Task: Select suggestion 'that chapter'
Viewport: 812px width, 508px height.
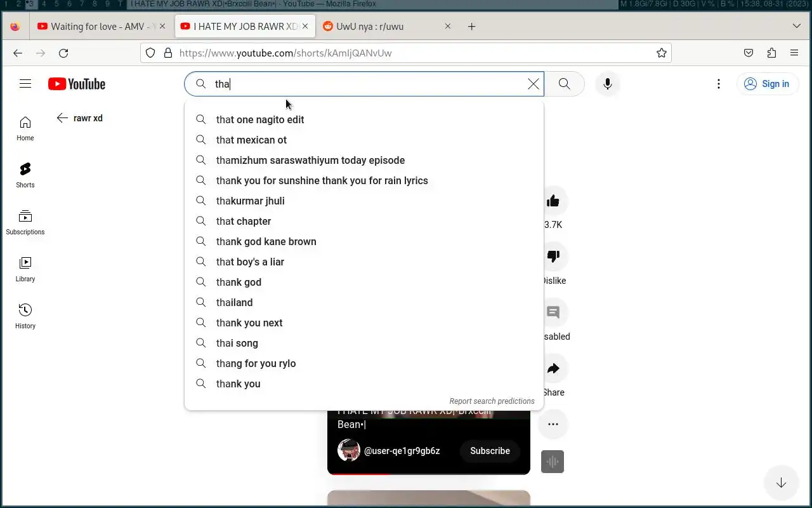Action: point(364,221)
